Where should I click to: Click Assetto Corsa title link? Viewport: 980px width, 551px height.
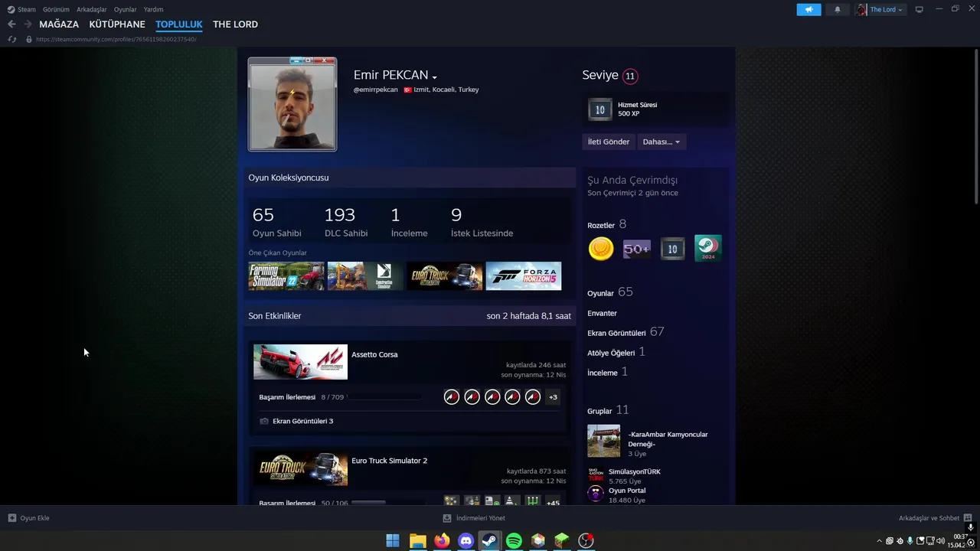(x=374, y=354)
